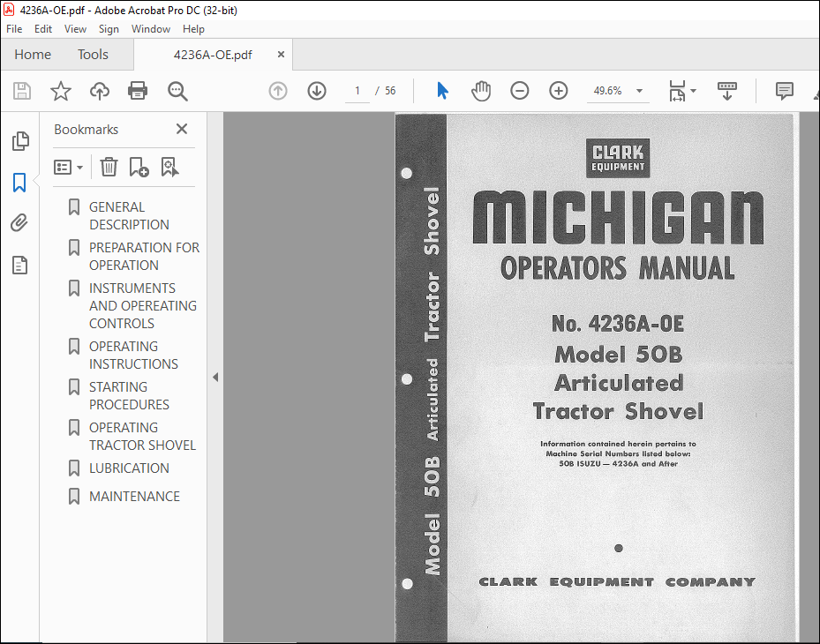The width and height of the screenshot is (820, 644).
Task: Close the Bookmarks panel
Action: point(182,129)
